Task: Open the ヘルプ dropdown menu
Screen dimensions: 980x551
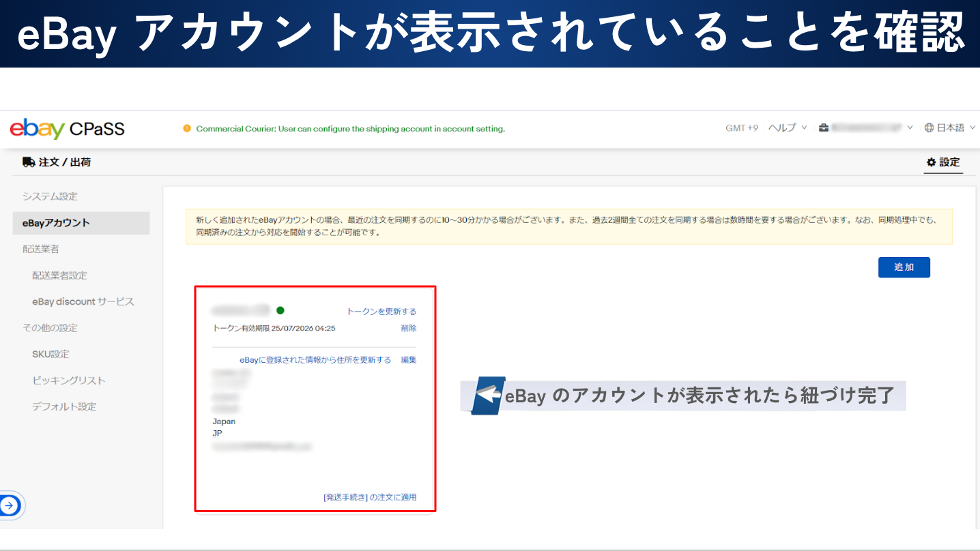Action: coord(788,128)
